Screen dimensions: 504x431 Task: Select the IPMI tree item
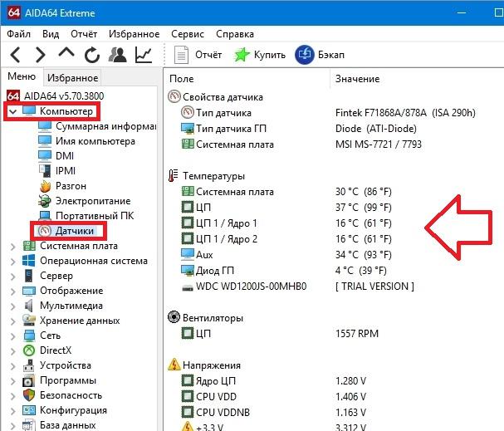pyautogui.click(x=57, y=171)
